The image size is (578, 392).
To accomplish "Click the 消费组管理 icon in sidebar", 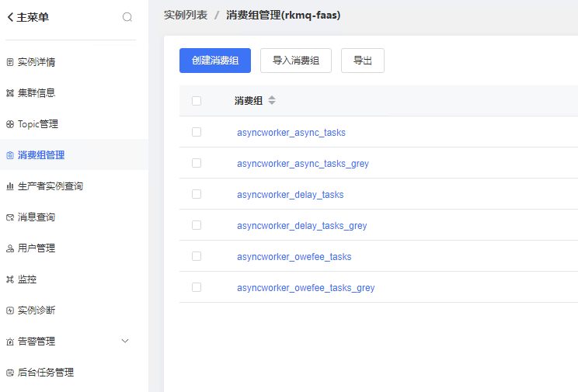I will click(10, 155).
